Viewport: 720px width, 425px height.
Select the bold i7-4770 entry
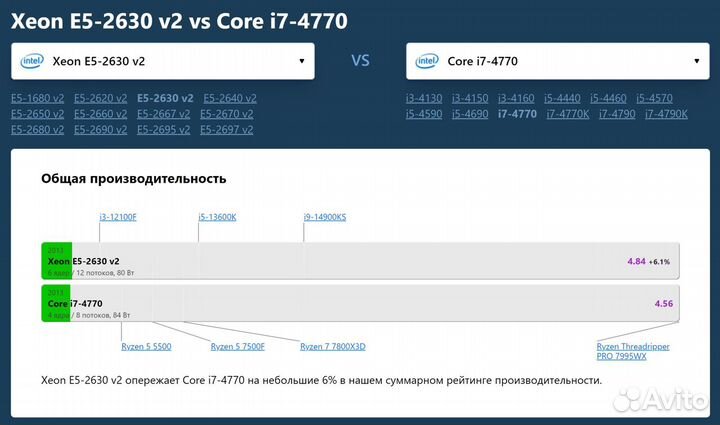517,114
